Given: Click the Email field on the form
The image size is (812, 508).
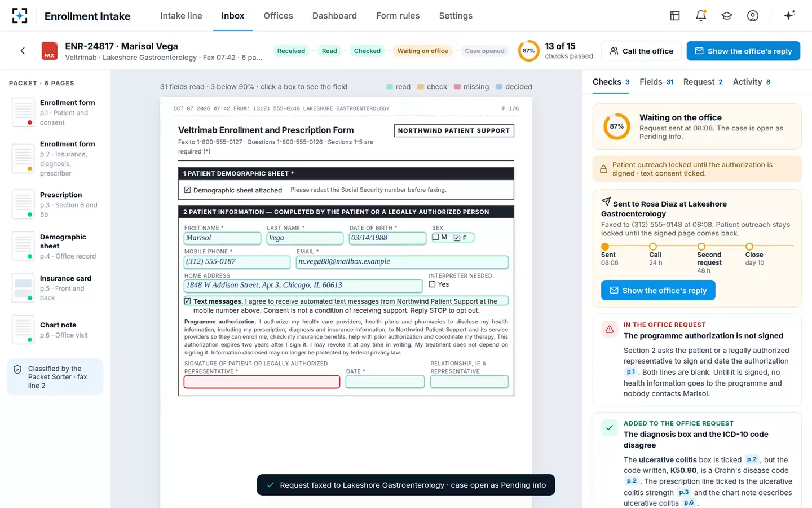Looking at the screenshot, I should click(403, 262).
